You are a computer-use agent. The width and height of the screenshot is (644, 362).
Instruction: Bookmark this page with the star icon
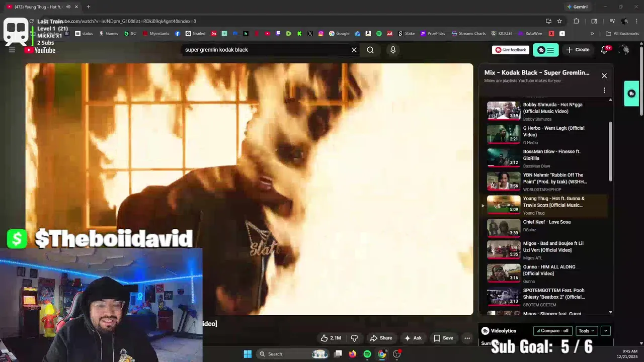click(x=559, y=21)
